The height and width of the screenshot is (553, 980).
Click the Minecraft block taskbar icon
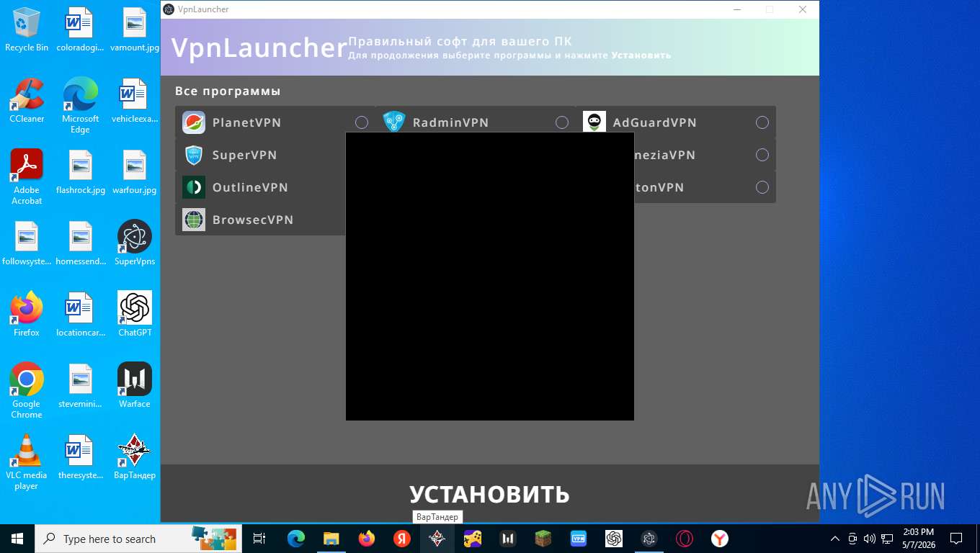(x=543, y=539)
